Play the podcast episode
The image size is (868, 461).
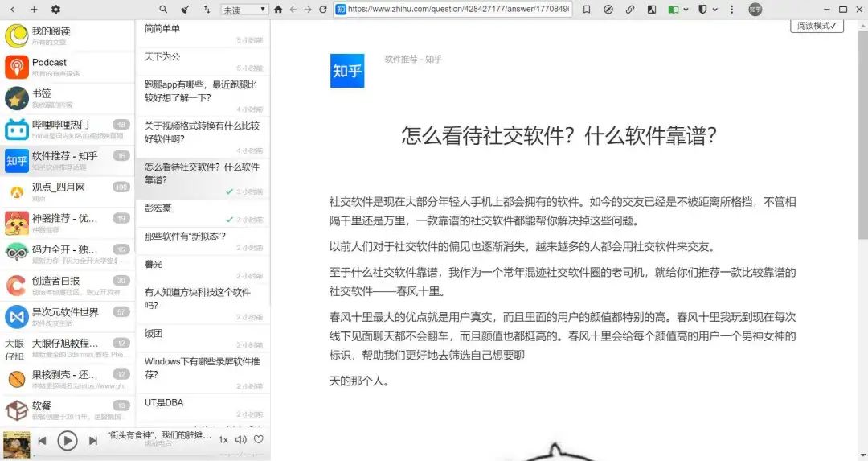coord(68,441)
